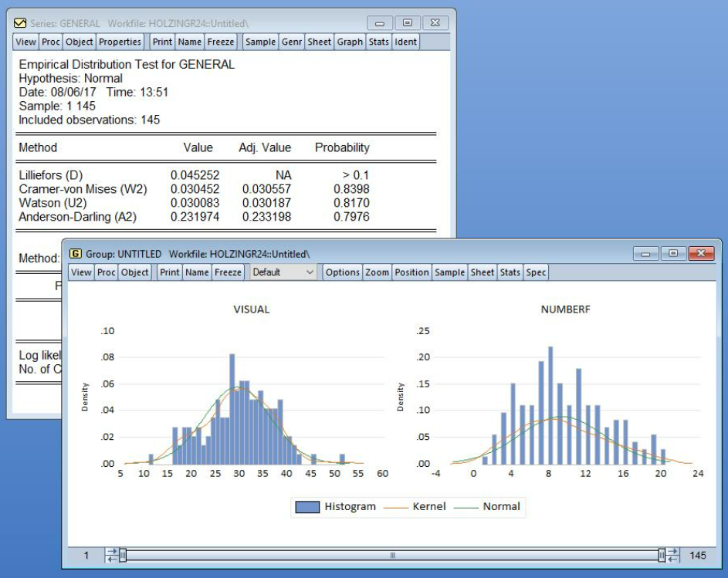Open Object menu in Group UNTITLED window
Screen dimensions: 728x578
[135, 272]
